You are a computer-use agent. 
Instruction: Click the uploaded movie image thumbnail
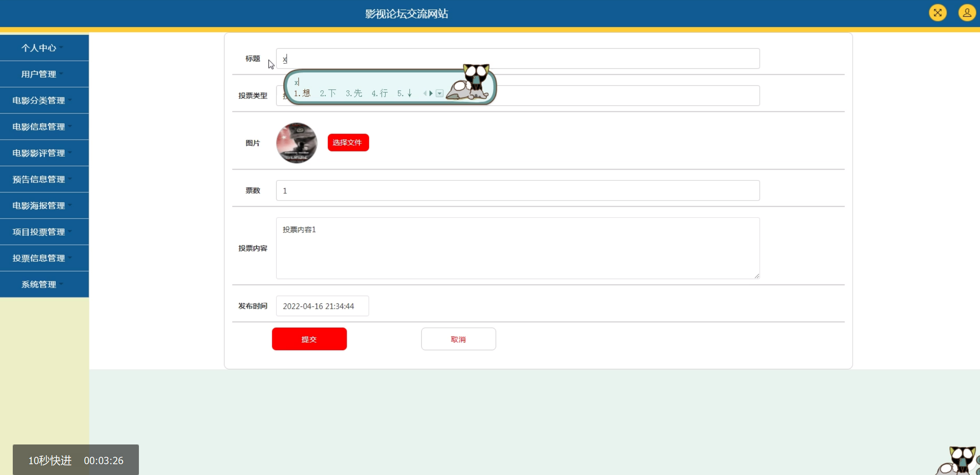[x=297, y=143]
